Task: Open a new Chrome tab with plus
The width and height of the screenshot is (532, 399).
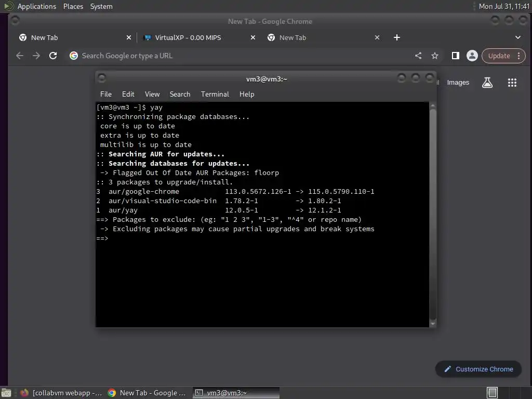Action: [396, 37]
